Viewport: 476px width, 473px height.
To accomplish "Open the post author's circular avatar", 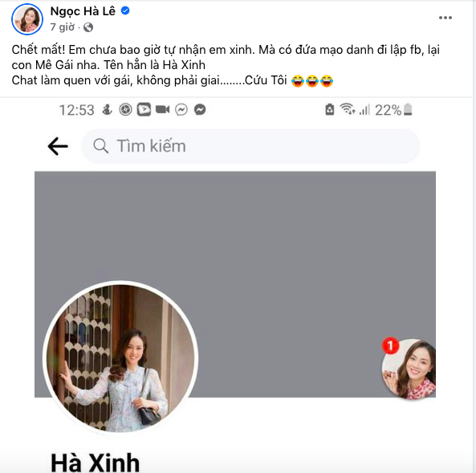I will click(x=27, y=19).
